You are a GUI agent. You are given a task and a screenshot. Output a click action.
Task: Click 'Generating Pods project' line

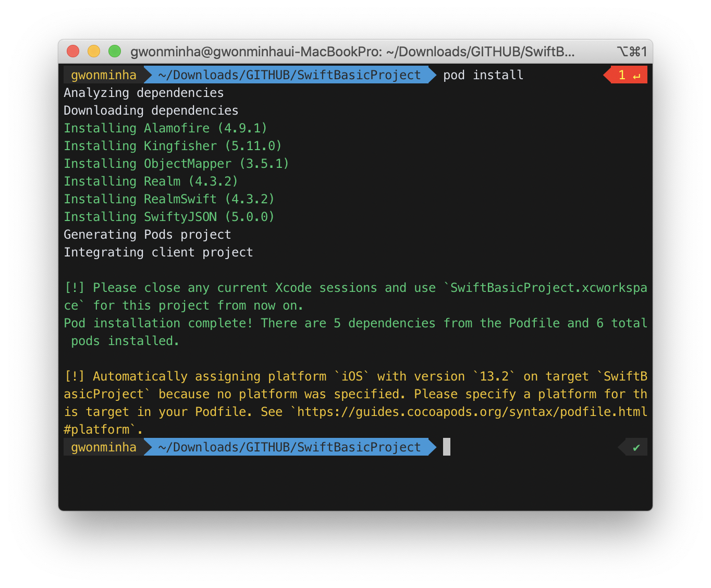click(x=148, y=235)
